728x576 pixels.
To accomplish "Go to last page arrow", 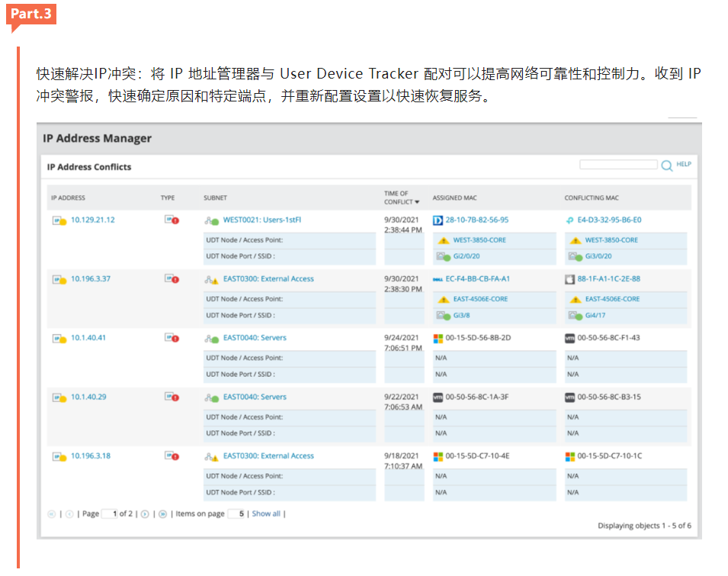I will (x=162, y=513).
